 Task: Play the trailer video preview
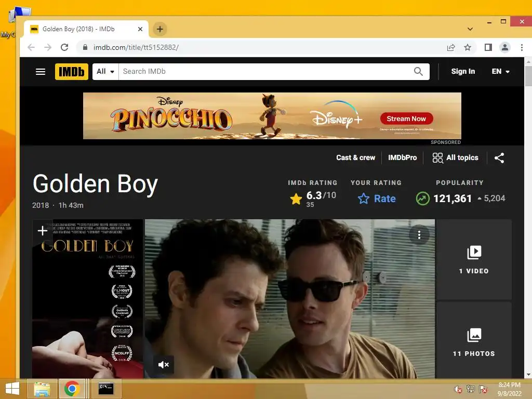290,299
